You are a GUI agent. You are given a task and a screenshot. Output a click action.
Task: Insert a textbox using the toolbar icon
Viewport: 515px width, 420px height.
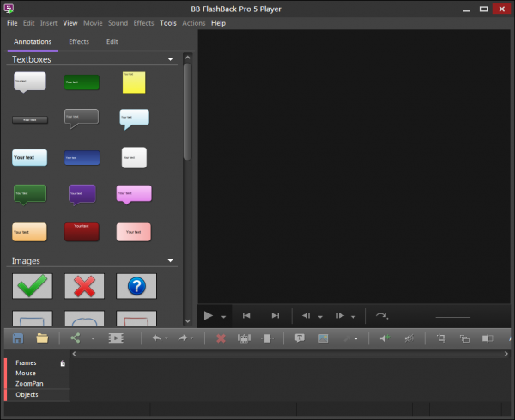click(300, 338)
